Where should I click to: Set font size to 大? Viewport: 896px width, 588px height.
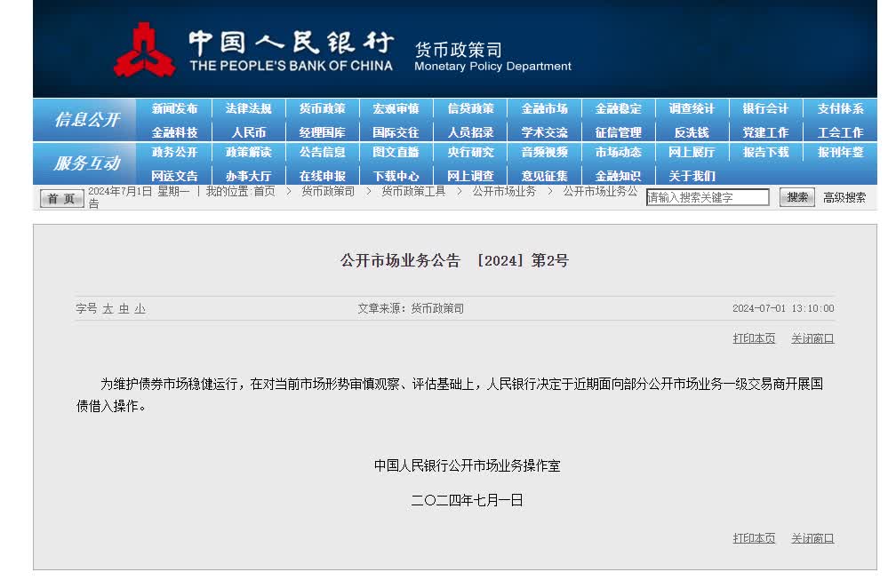point(108,309)
